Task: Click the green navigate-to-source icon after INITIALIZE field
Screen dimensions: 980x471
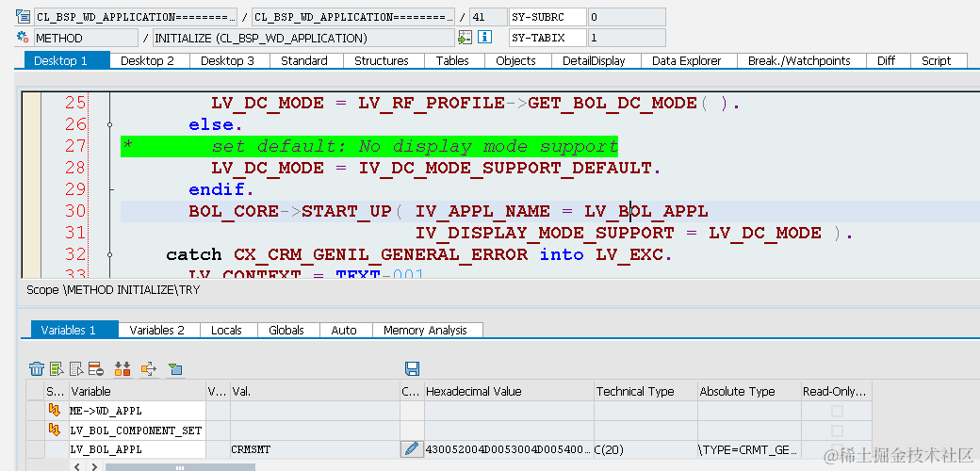Action: click(465, 38)
